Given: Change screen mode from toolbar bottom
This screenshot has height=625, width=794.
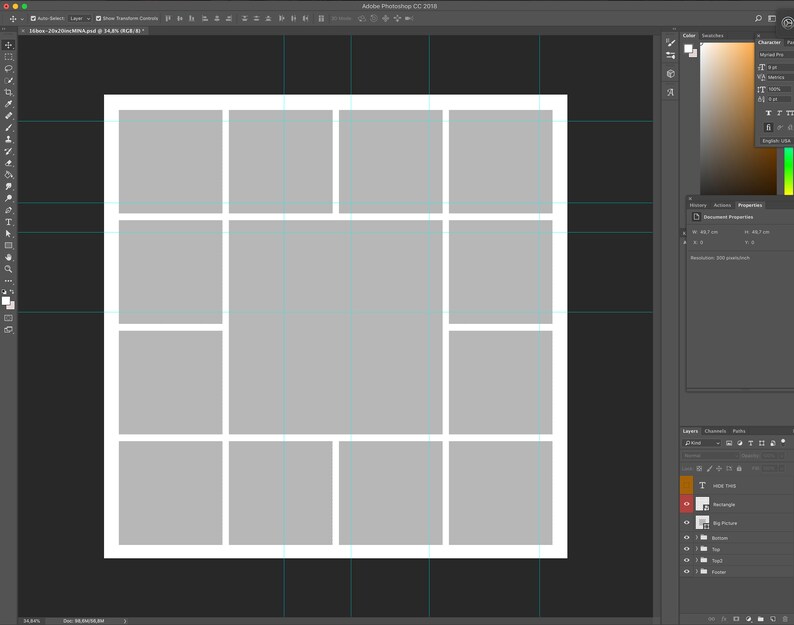Looking at the screenshot, I should [9, 330].
